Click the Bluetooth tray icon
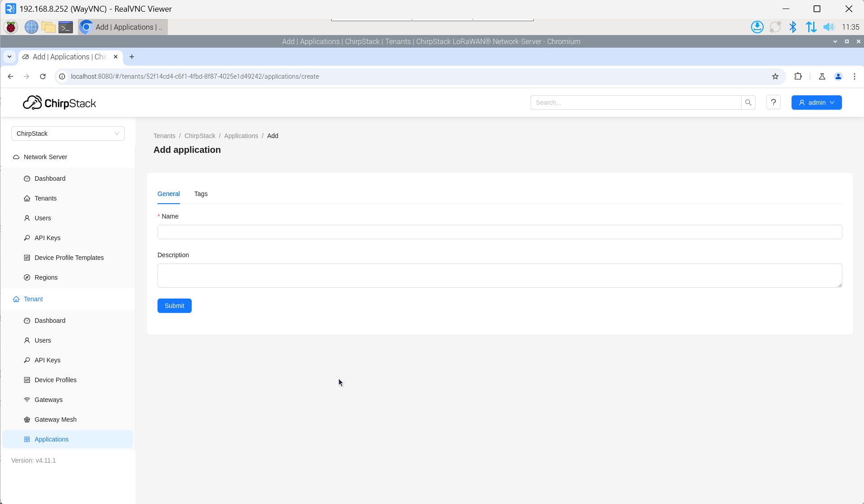This screenshot has height=504, width=864. click(x=792, y=27)
